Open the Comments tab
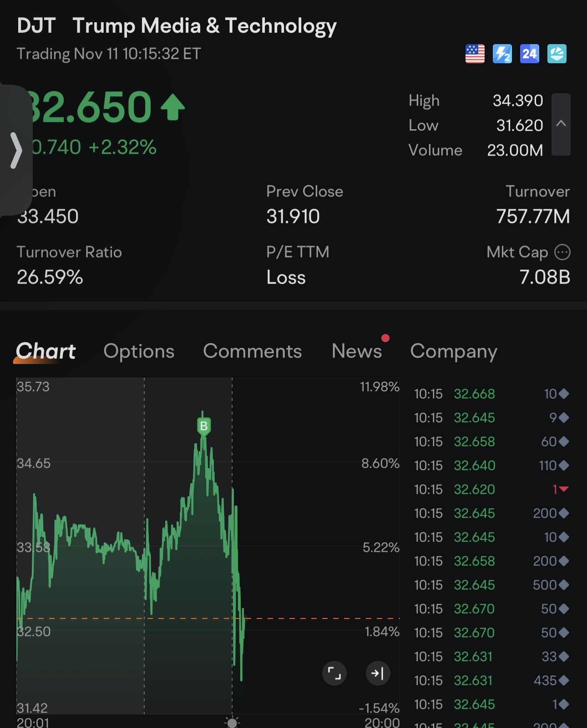This screenshot has height=728, width=587. 253,351
